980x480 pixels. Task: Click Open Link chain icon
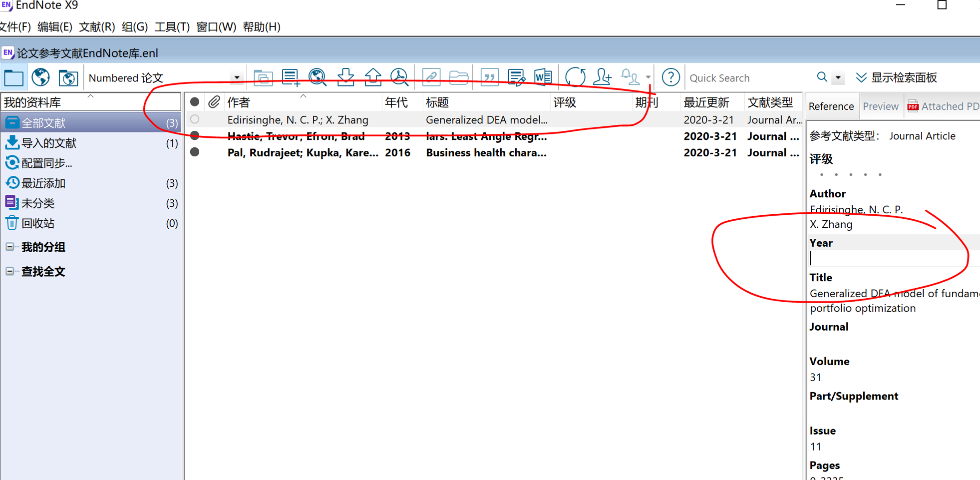[431, 77]
